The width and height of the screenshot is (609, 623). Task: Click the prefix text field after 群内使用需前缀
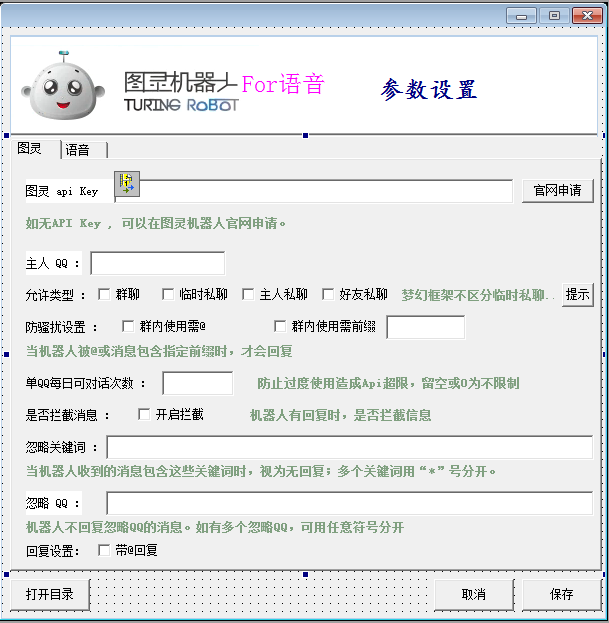pos(425,327)
